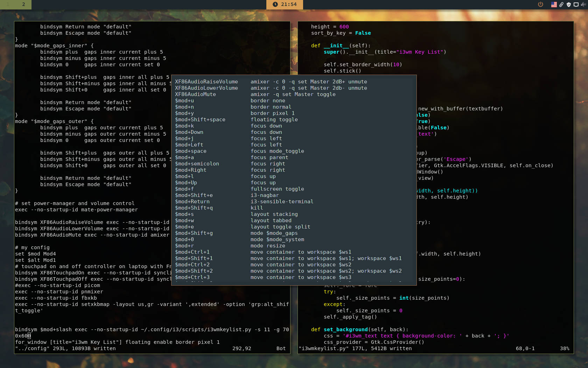This screenshot has height=368, width=588.
Task: Open the power menu icon in the top bar
Action: click(x=540, y=5)
